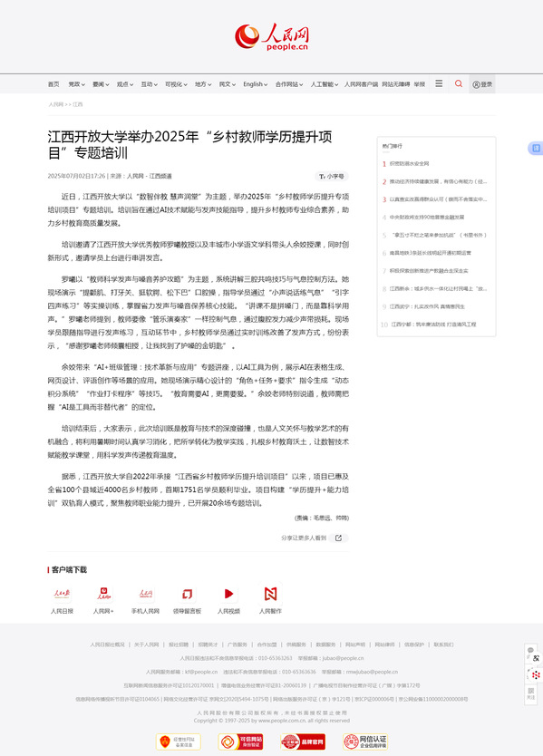Viewport: 543px width, 756px height.
Task: Expand the 党政 dropdown in navbar
Action: pyautogui.click(x=76, y=84)
